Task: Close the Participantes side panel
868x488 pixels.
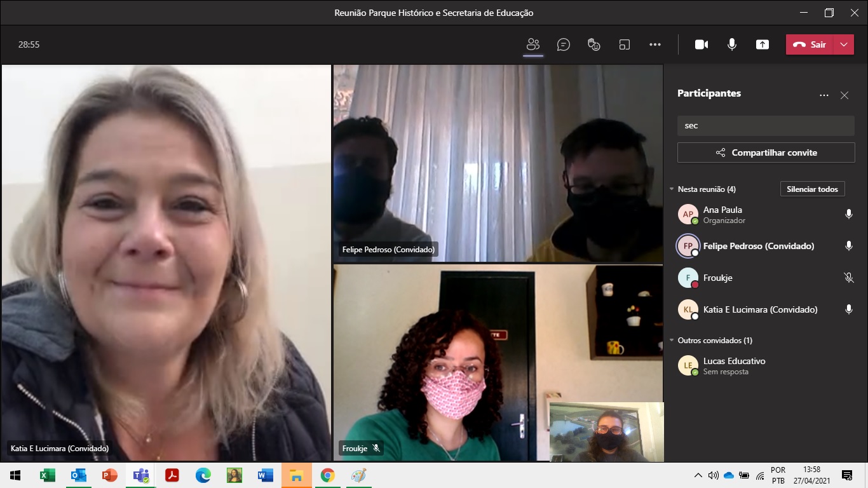Action: tap(844, 95)
